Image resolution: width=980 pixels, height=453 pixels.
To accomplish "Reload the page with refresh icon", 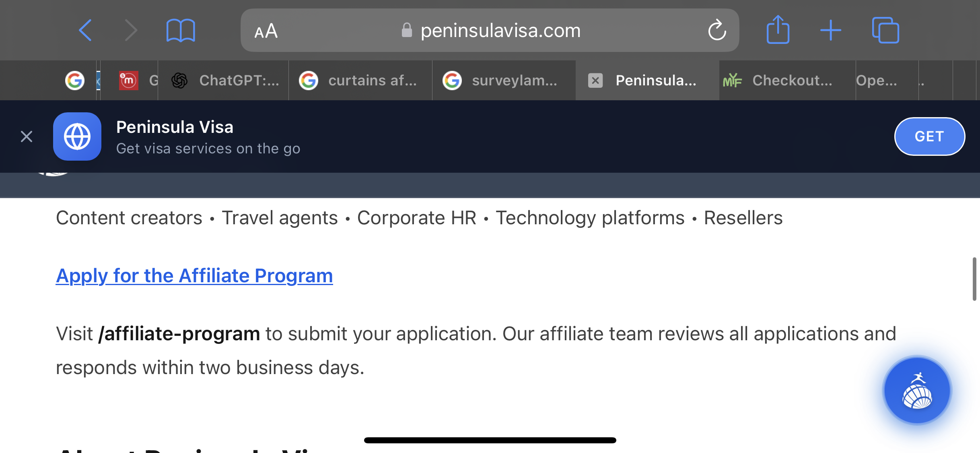I will (x=717, y=30).
